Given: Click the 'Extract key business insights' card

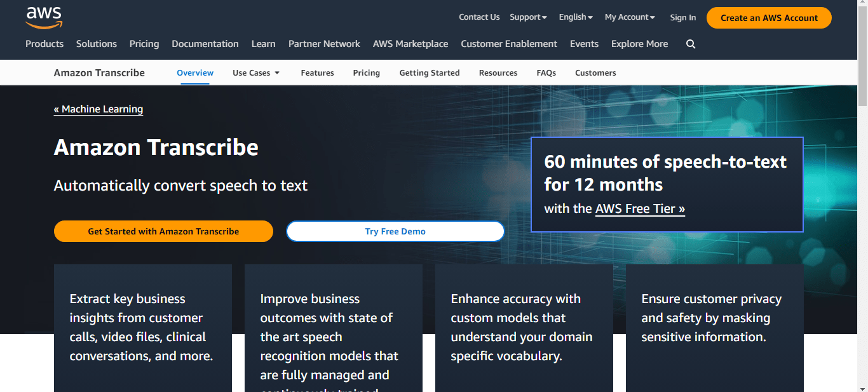Looking at the screenshot, I should (143, 328).
